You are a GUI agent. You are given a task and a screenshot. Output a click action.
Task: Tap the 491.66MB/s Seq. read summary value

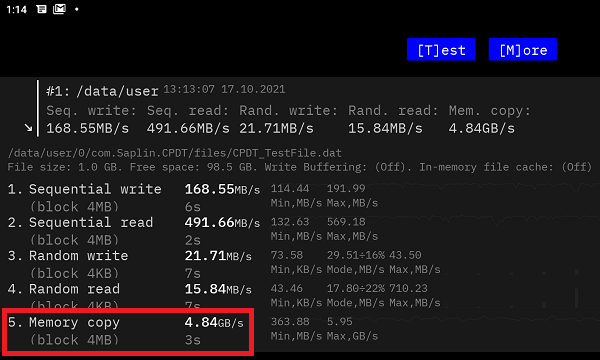click(x=188, y=128)
